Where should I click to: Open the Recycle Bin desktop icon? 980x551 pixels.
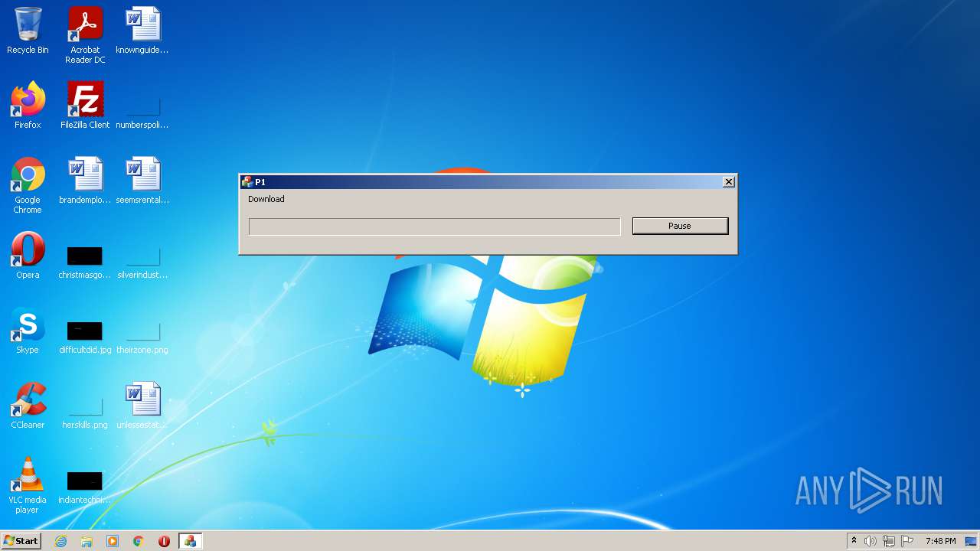[28, 31]
